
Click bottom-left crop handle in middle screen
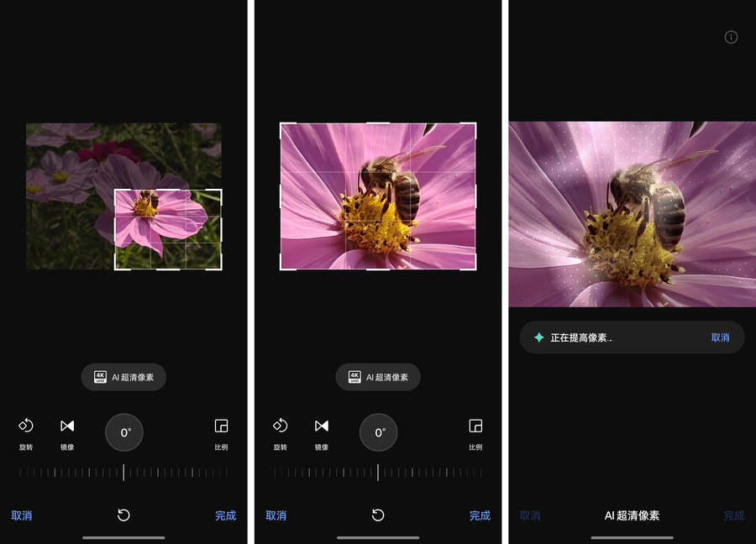click(x=281, y=269)
